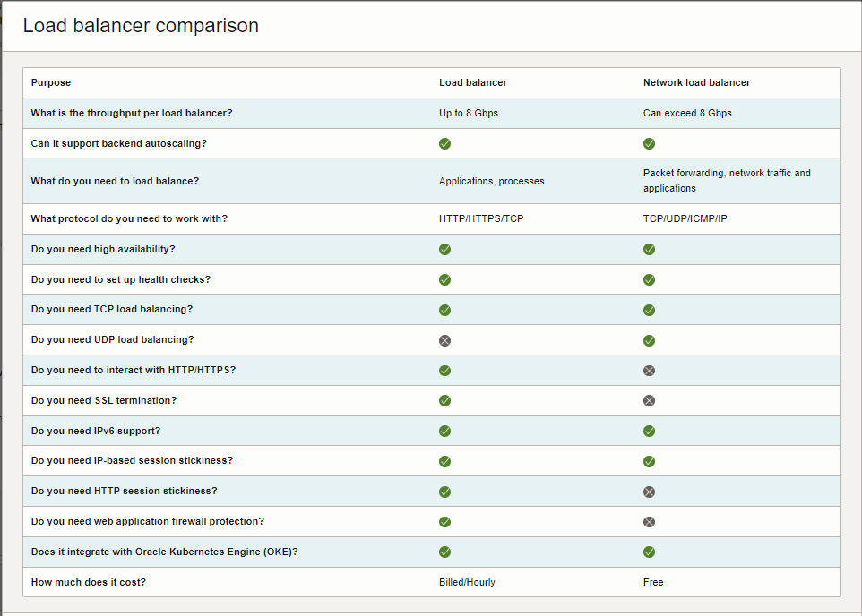This screenshot has height=616, width=862.
Task: Click Load balancer checkmark for TCP load balancing
Action: point(444,310)
